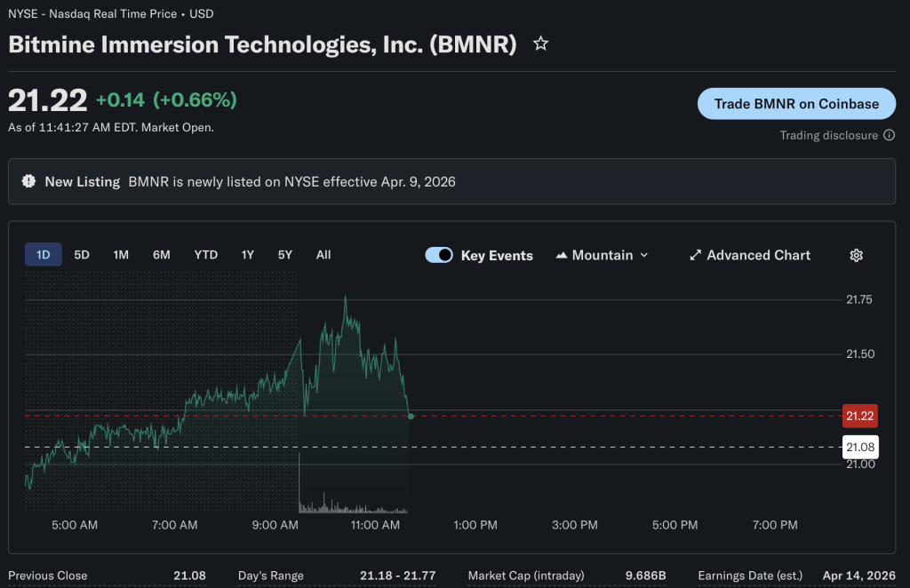
Task: Toggle the Key Events switch
Action: [x=439, y=255]
